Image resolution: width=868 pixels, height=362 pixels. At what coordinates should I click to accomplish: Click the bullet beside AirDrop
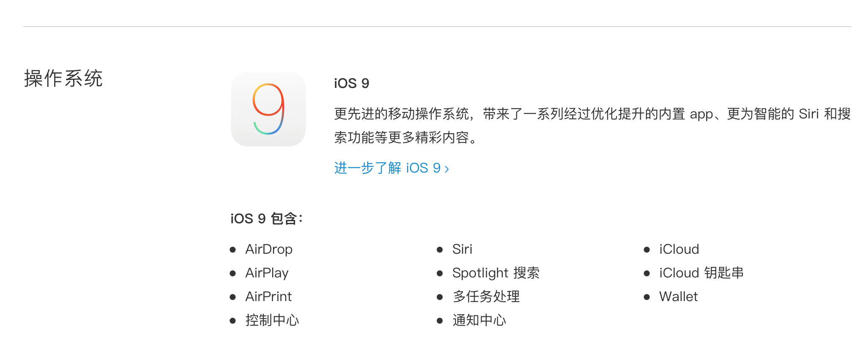point(233,250)
